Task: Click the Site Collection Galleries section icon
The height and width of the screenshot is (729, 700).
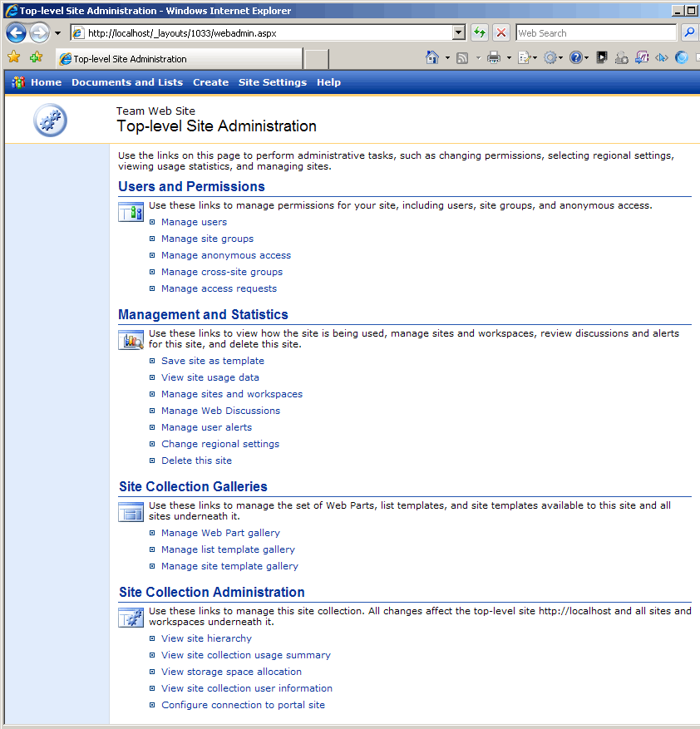Action: click(131, 512)
